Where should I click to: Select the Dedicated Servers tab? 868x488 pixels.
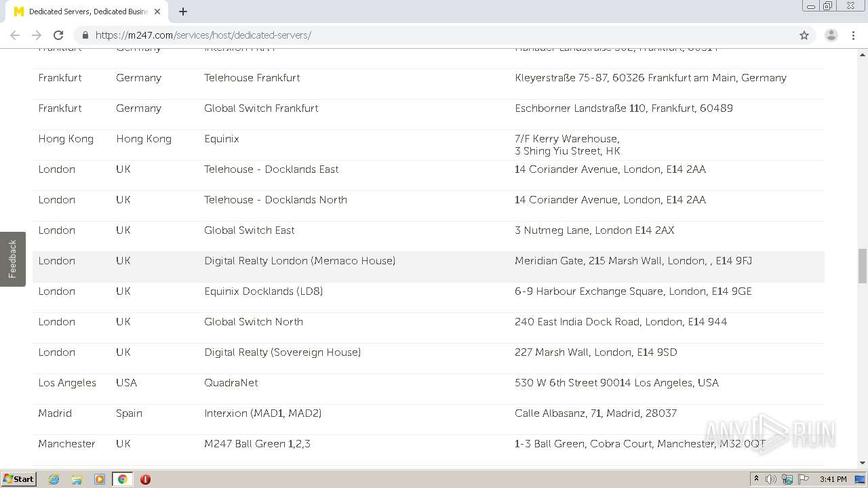click(88, 12)
